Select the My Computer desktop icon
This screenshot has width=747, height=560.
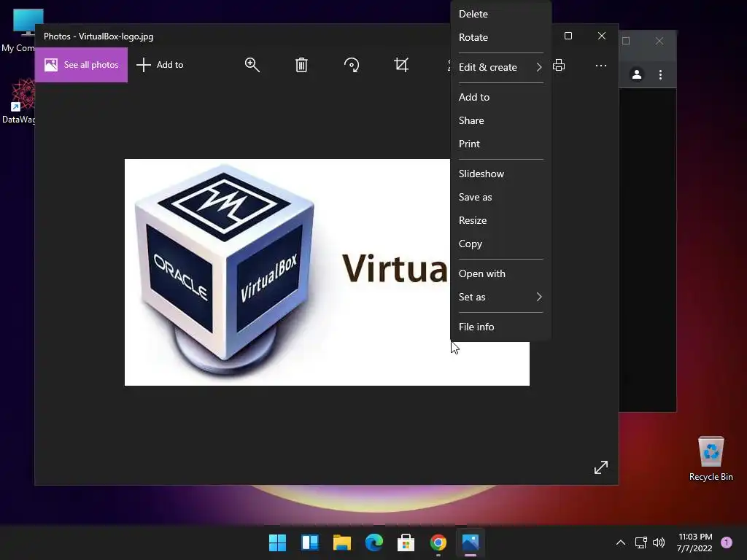[x=19, y=30]
